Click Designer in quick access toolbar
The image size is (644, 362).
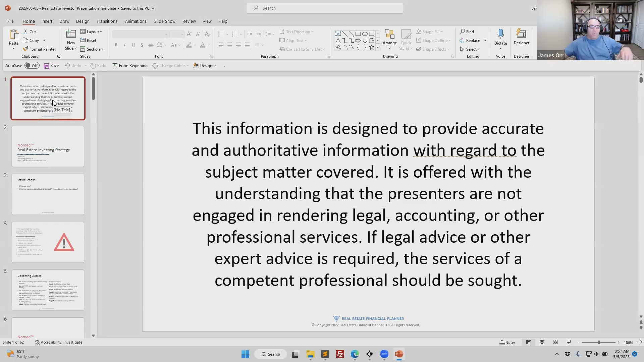[205, 66]
